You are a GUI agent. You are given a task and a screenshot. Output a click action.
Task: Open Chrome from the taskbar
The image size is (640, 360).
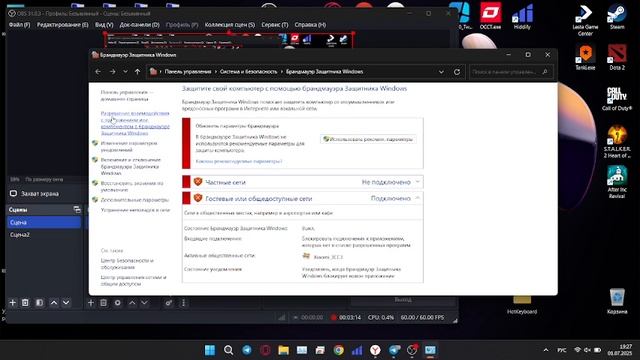[338, 350]
